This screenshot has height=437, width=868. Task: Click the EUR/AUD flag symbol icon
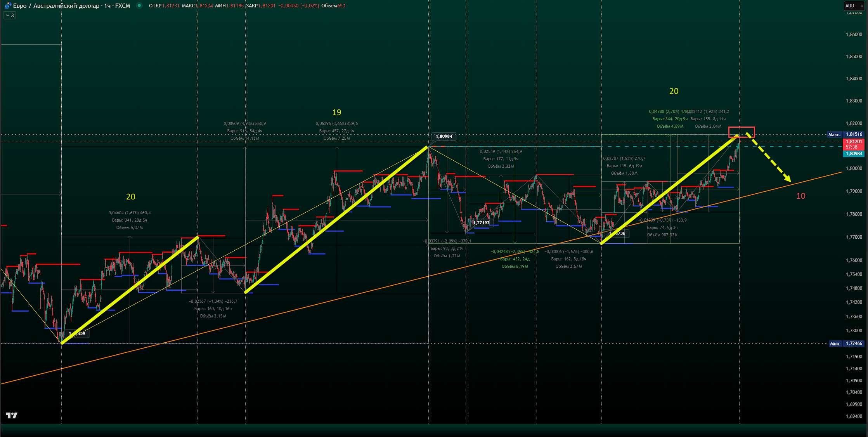[7, 6]
